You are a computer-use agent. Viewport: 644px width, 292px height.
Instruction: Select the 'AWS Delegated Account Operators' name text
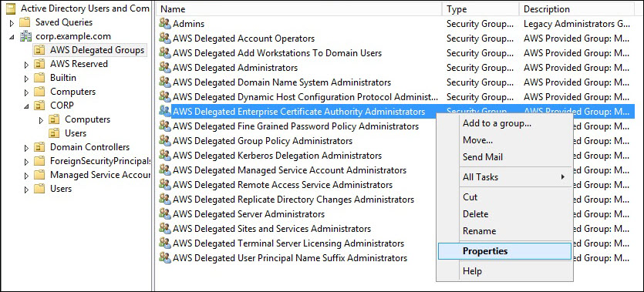tap(244, 39)
